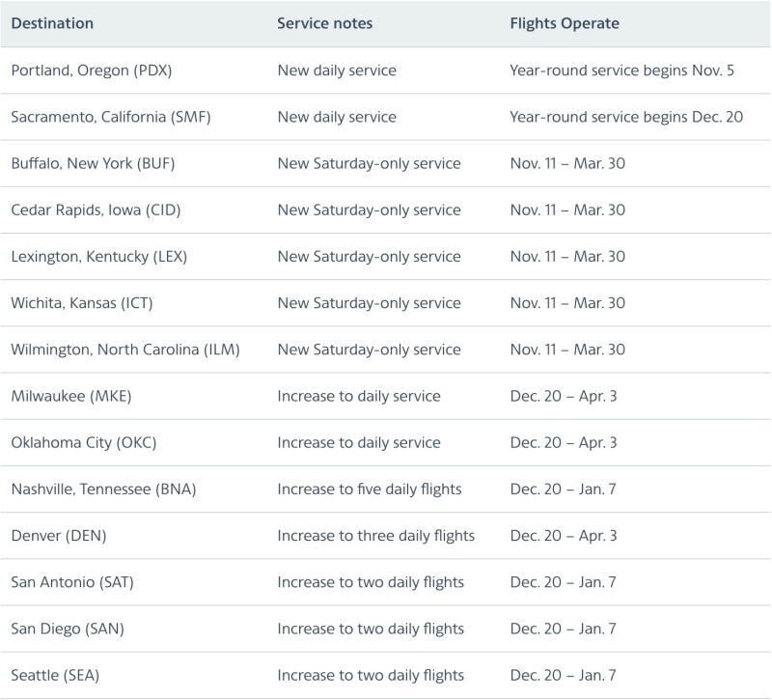The height and width of the screenshot is (700, 772).
Task: Select Milwaukee (MKE) destination
Action: [70, 396]
